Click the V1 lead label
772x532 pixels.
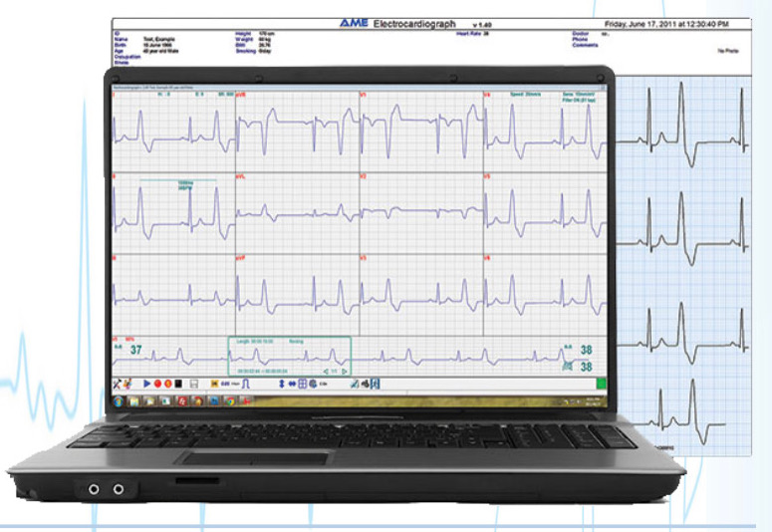364,94
